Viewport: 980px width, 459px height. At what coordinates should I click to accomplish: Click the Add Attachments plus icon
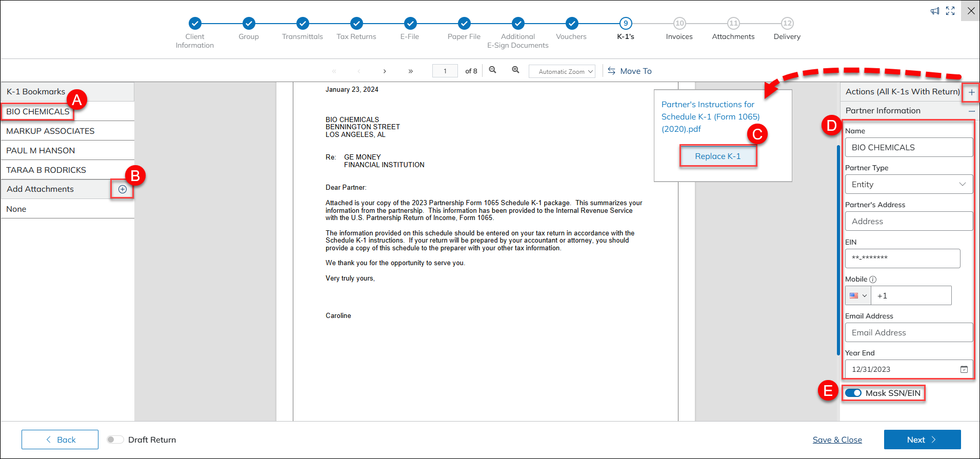click(123, 189)
